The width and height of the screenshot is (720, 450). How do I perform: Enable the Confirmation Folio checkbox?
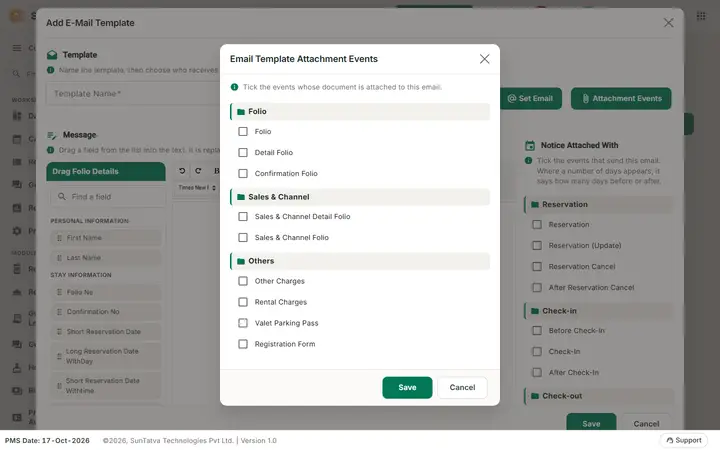tap(243, 174)
